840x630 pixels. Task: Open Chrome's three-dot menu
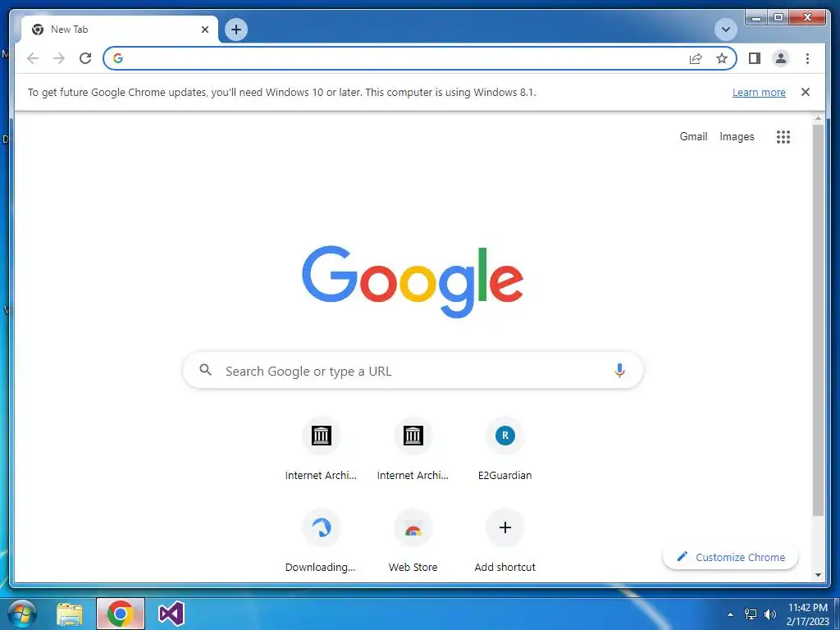pos(807,58)
